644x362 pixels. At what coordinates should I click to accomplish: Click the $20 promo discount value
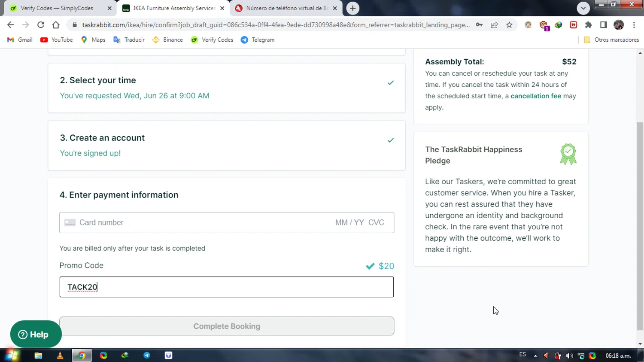click(386, 266)
